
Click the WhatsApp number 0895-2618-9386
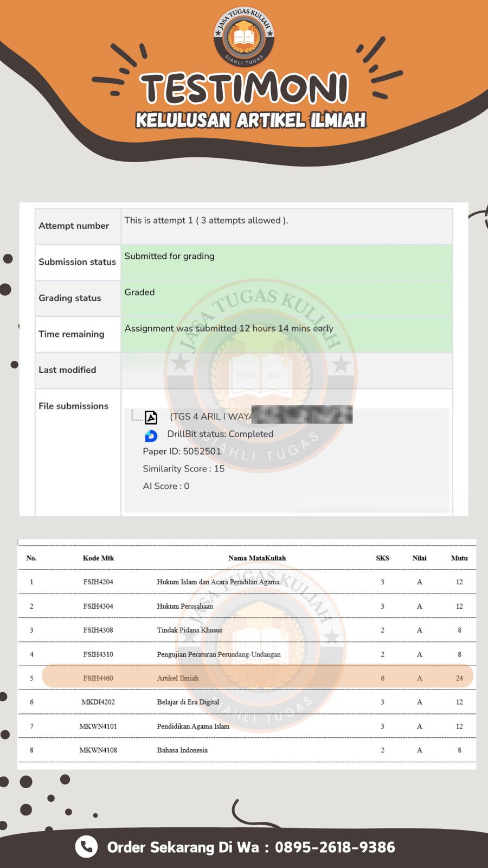pos(335,847)
